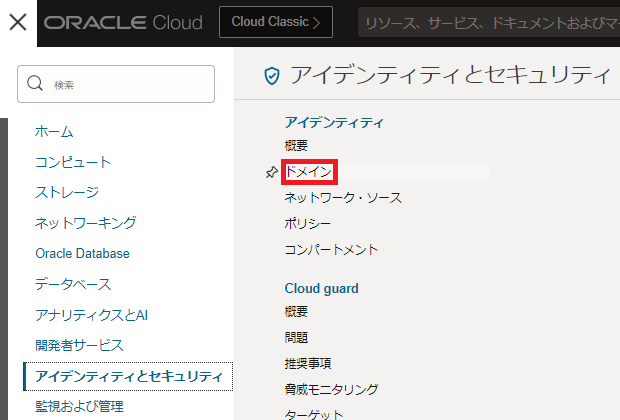Select 監視および管理 in the sidebar
Viewport: 620px width, 420px height.
click(79, 406)
